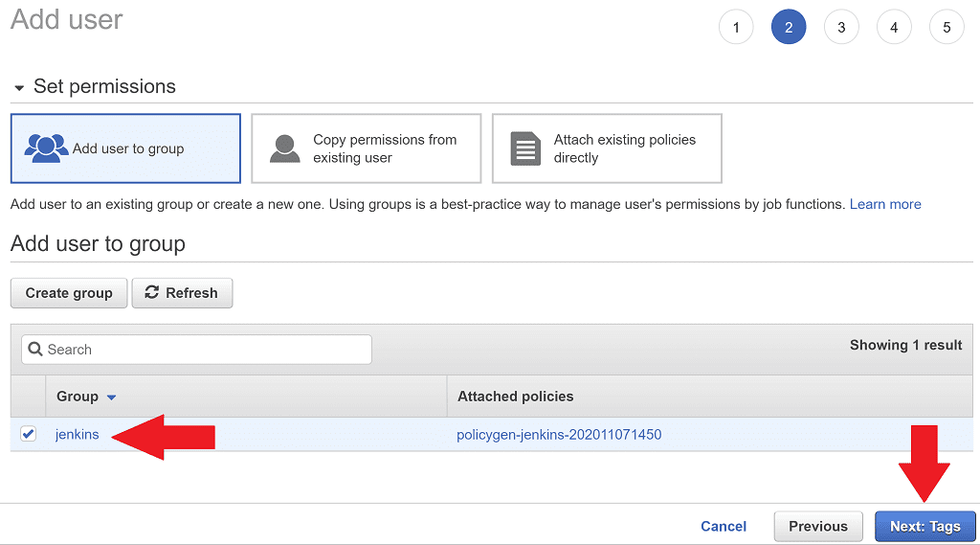Image resolution: width=980 pixels, height=545 pixels.
Task: Jump to step 3 indicator
Action: (x=841, y=27)
